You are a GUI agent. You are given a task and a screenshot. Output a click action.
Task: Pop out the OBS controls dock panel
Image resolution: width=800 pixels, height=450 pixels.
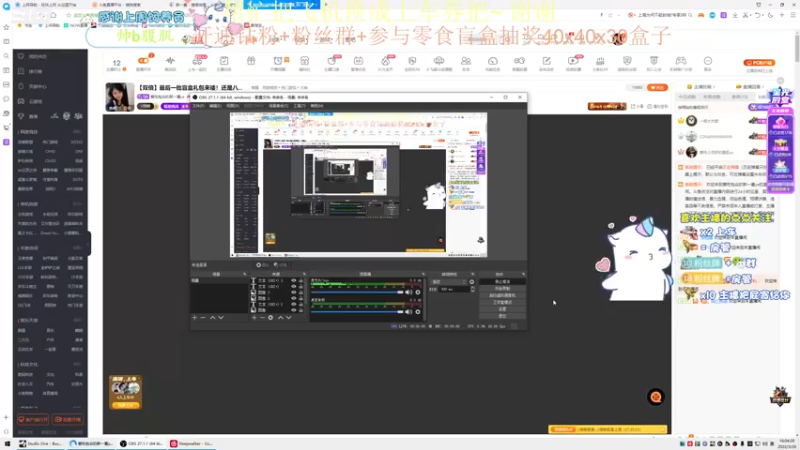click(523, 274)
